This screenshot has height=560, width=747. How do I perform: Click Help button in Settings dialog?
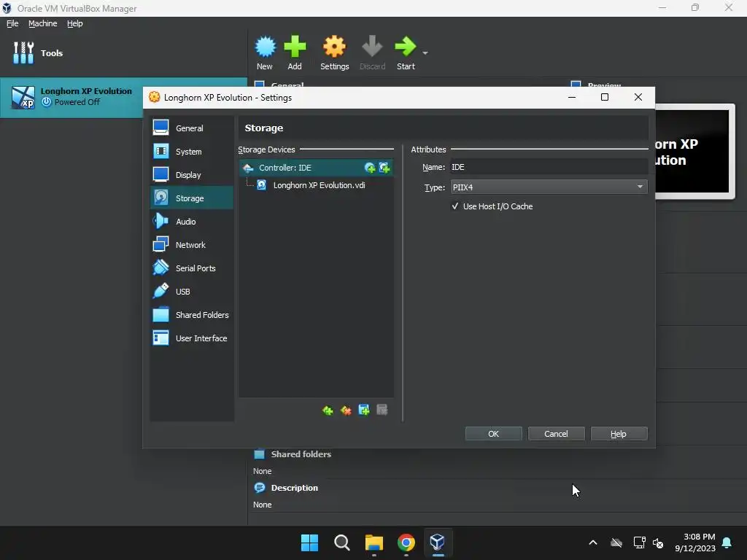point(619,434)
